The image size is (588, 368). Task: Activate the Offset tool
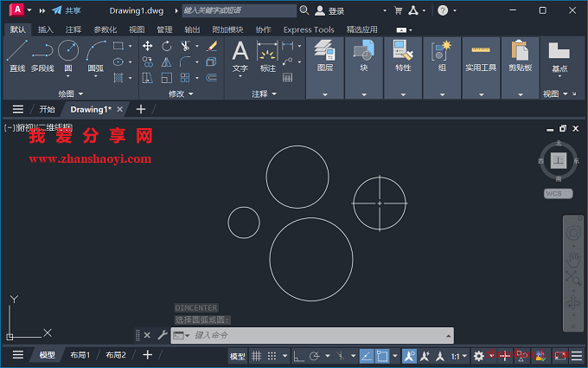(x=212, y=78)
